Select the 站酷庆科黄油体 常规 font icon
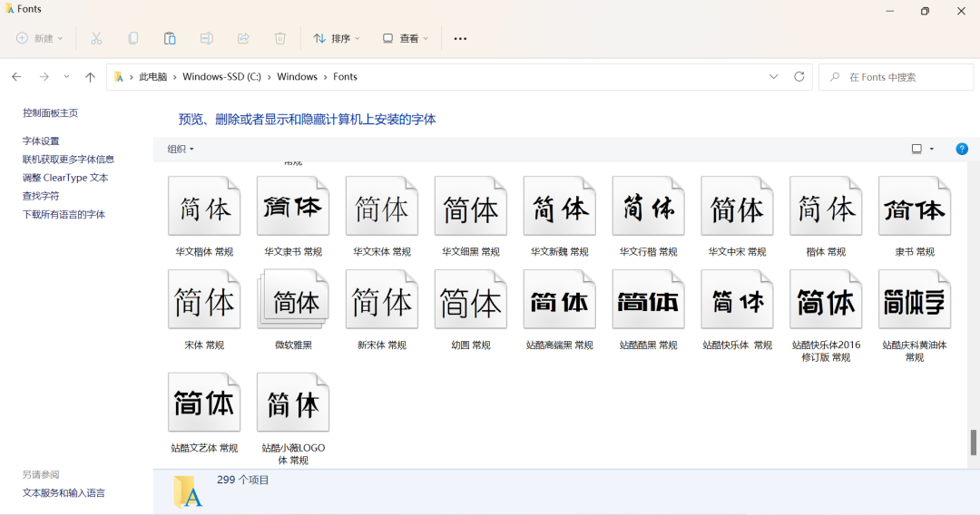The height and width of the screenshot is (515, 980). pyautogui.click(x=915, y=299)
